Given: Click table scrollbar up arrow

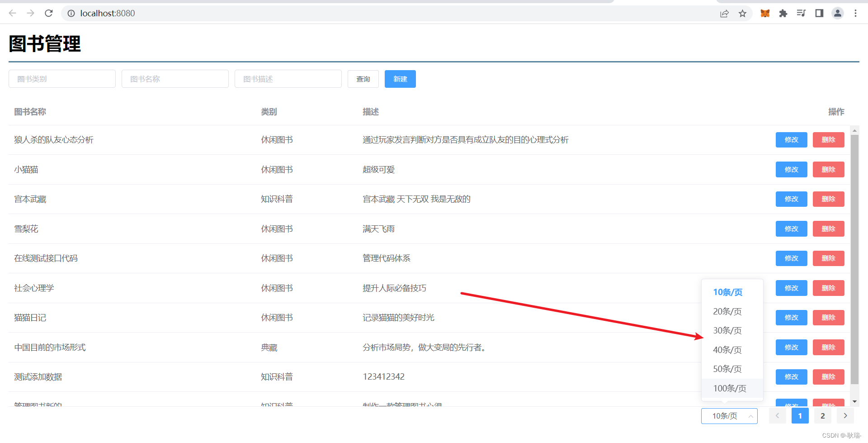Looking at the screenshot, I should coord(854,130).
